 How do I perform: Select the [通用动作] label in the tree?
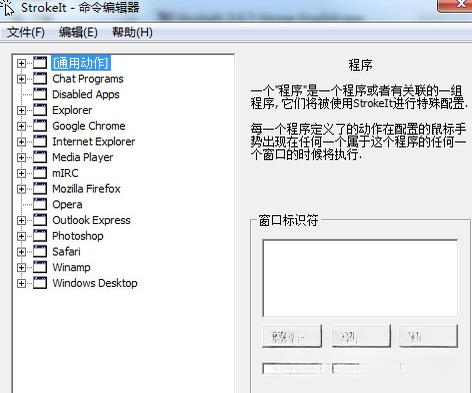[x=81, y=63]
